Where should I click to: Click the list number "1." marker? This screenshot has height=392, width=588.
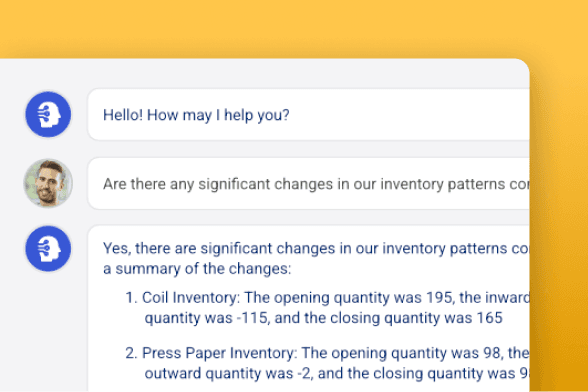pos(132,298)
